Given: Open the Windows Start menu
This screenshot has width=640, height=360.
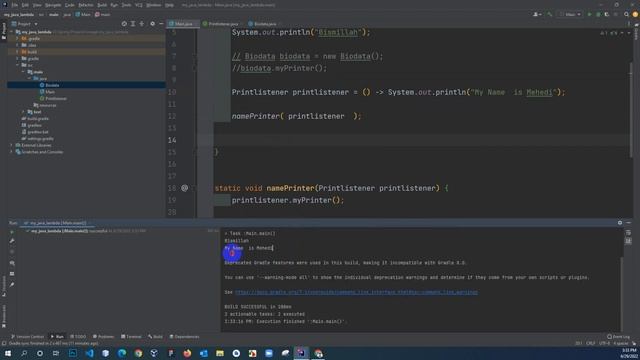Looking at the screenshot, I should [8, 353].
